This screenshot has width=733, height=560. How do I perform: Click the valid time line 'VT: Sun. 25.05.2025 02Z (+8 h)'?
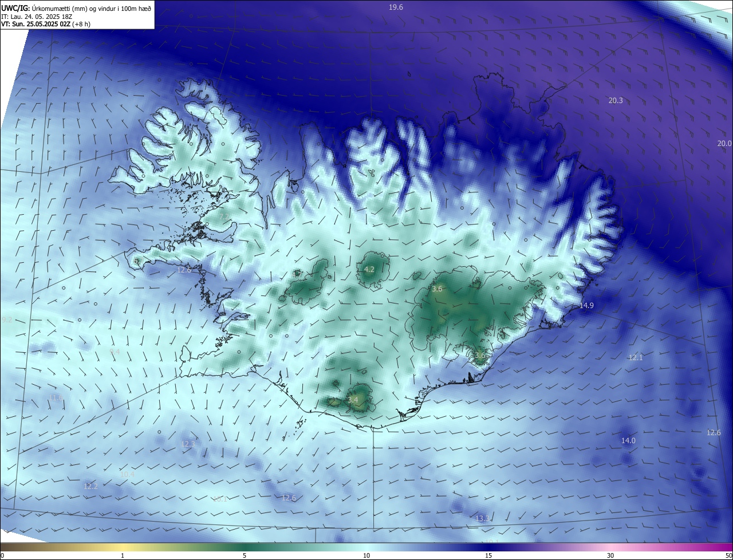pos(46,24)
